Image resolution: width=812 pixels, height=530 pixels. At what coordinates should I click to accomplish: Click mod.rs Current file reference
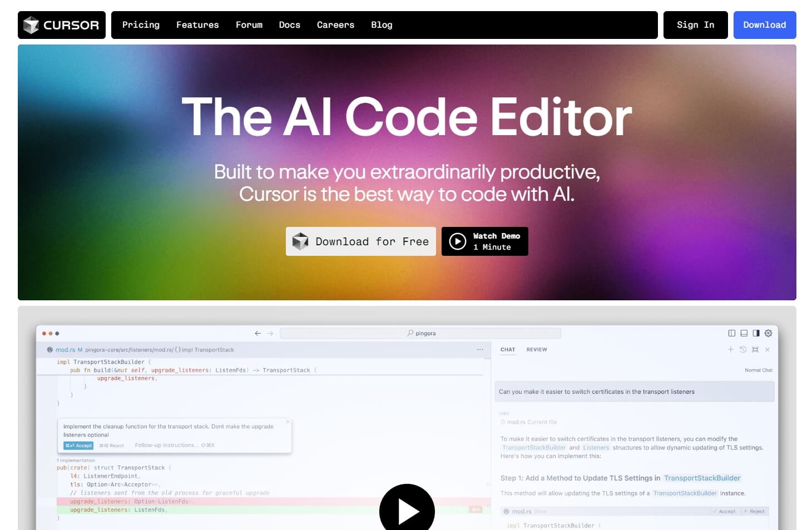(529, 422)
